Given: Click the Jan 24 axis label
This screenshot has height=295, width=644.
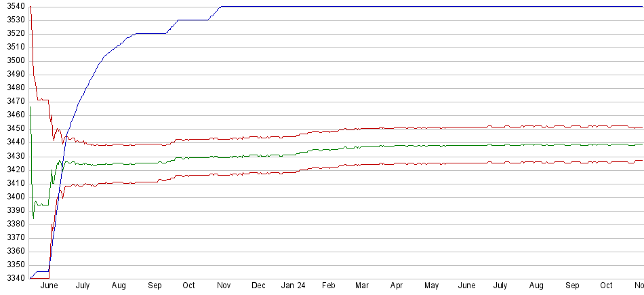Looking at the screenshot, I should 294,286.
